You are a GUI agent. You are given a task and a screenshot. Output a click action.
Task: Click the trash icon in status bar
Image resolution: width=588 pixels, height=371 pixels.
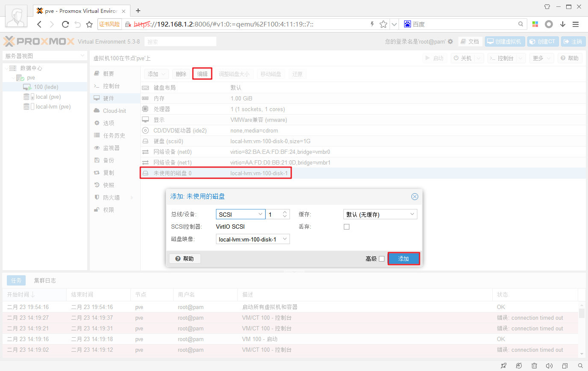tap(534, 366)
